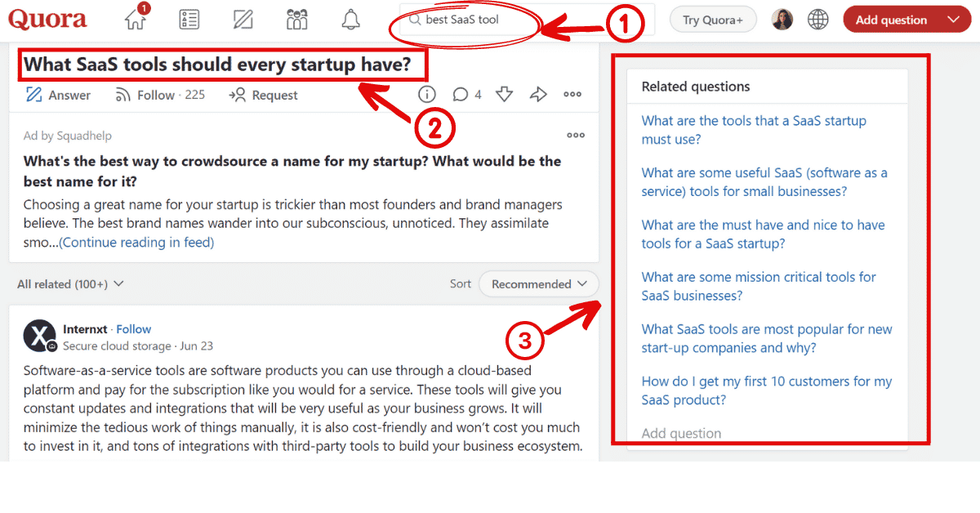Open the Squadhelp ad more options ellipsis

click(x=576, y=136)
